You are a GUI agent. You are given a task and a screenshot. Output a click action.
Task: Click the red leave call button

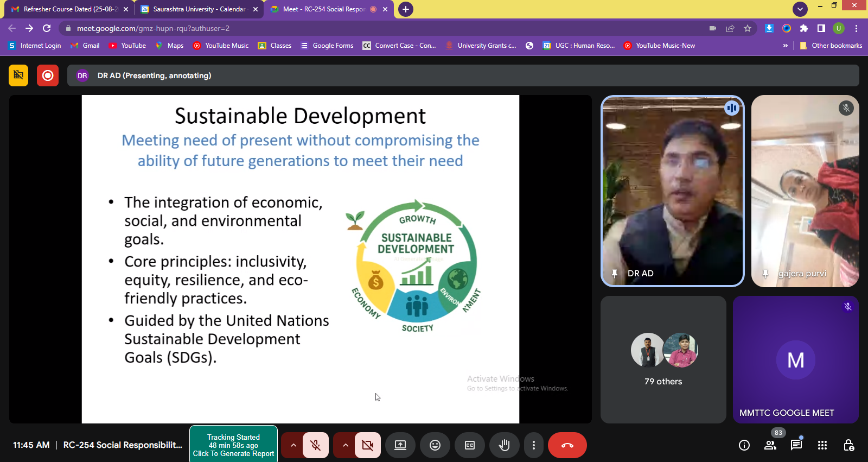click(567, 445)
